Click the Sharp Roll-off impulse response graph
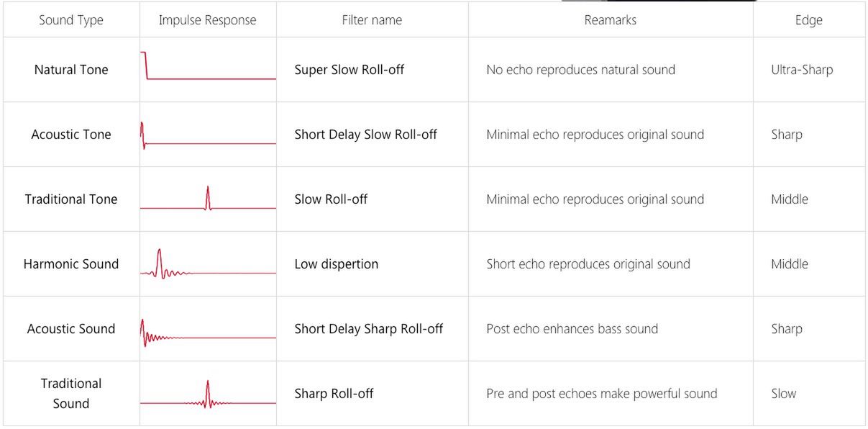 pyautogui.click(x=208, y=394)
